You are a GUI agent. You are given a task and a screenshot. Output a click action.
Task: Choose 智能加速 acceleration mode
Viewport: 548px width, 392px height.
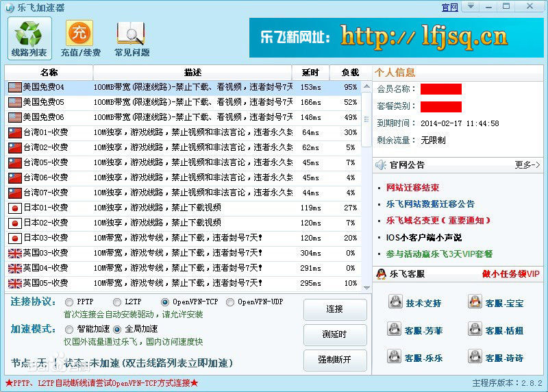click(69, 329)
